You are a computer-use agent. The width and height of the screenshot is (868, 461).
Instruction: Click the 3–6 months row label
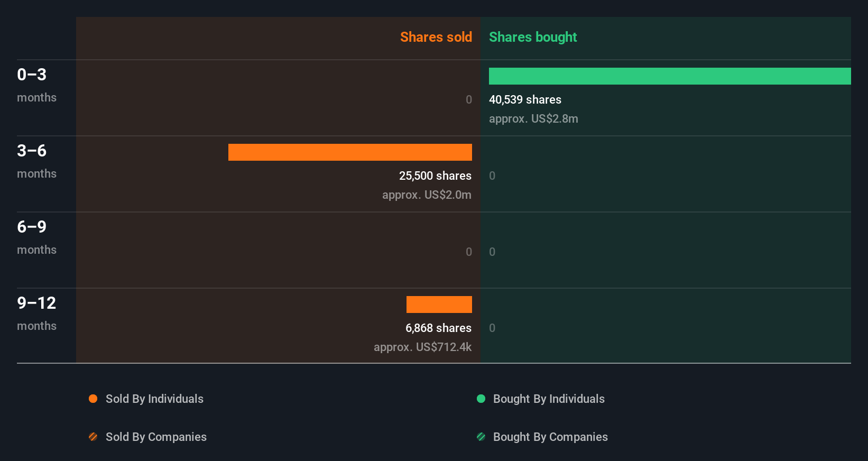tap(36, 161)
